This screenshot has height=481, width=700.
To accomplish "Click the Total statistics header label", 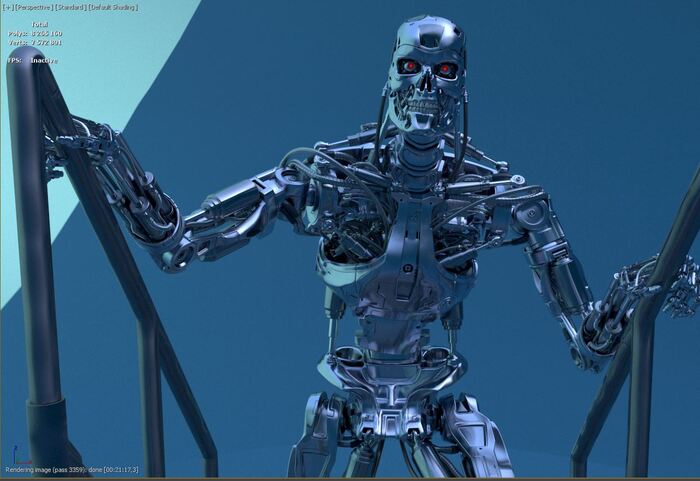I will (40, 25).
